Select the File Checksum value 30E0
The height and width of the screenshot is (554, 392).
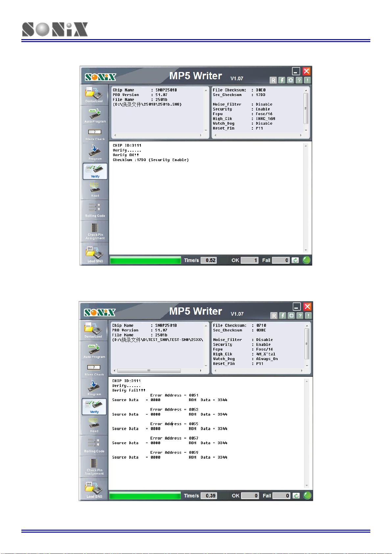point(261,90)
